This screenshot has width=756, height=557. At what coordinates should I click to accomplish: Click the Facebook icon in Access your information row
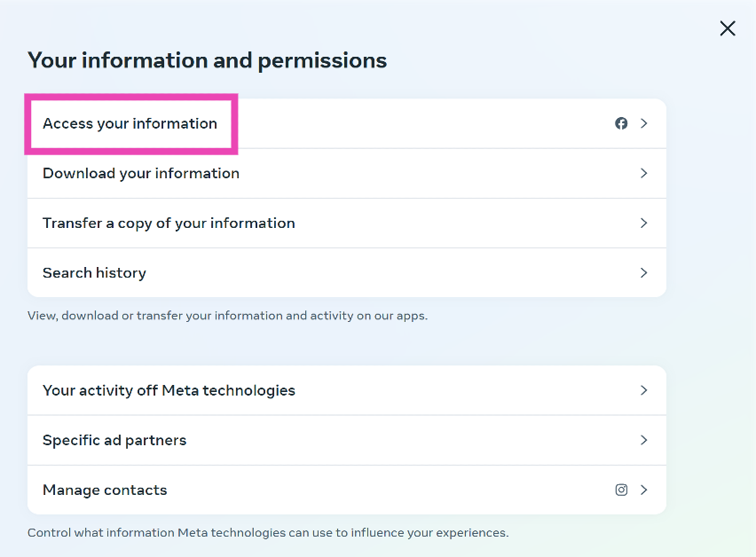click(621, 123)
